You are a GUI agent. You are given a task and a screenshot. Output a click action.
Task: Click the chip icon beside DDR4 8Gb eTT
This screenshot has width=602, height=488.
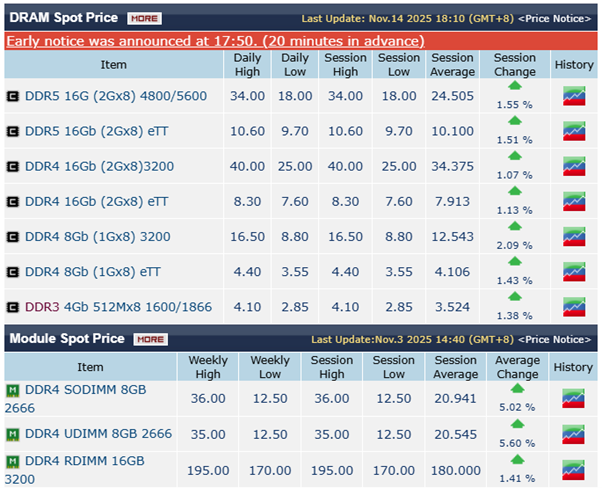point(13,272)
